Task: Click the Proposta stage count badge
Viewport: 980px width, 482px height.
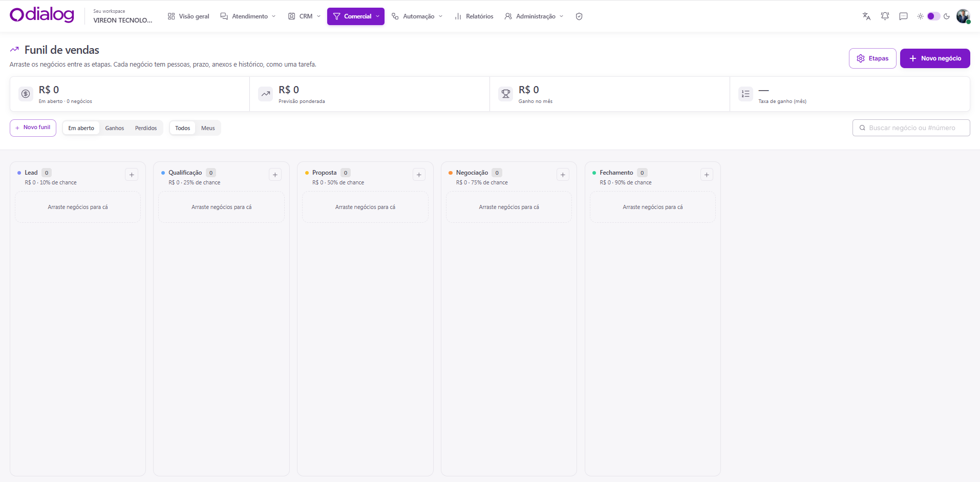Action: pyautogui.click(x=346, y=173)
